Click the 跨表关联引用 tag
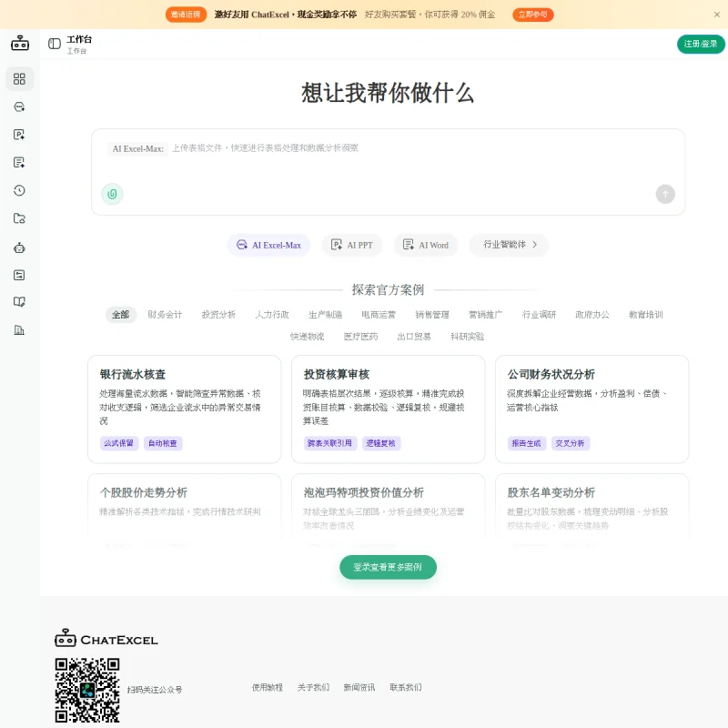Viewport: 728px width, 728px height. pos(330,443)
